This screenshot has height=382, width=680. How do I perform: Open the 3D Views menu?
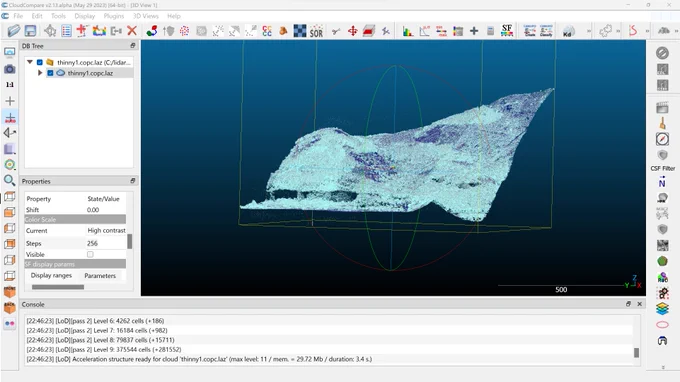tap(146, 16)
